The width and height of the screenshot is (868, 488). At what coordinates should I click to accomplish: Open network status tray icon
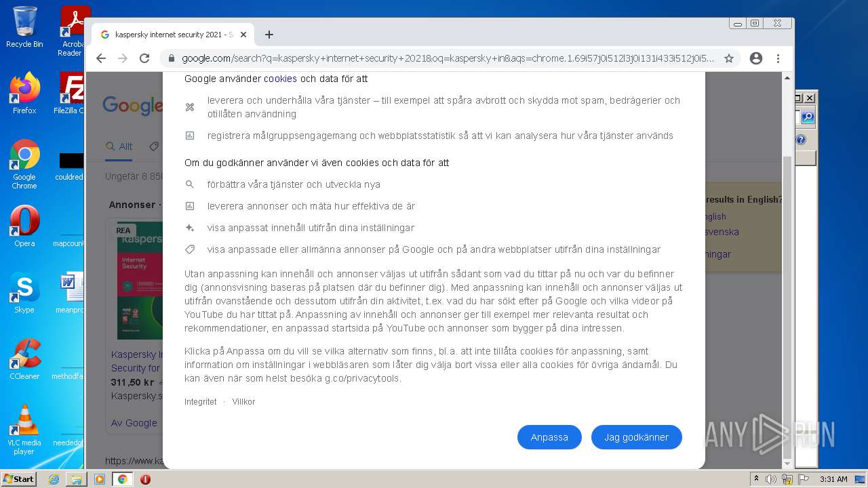pos(787,479)
